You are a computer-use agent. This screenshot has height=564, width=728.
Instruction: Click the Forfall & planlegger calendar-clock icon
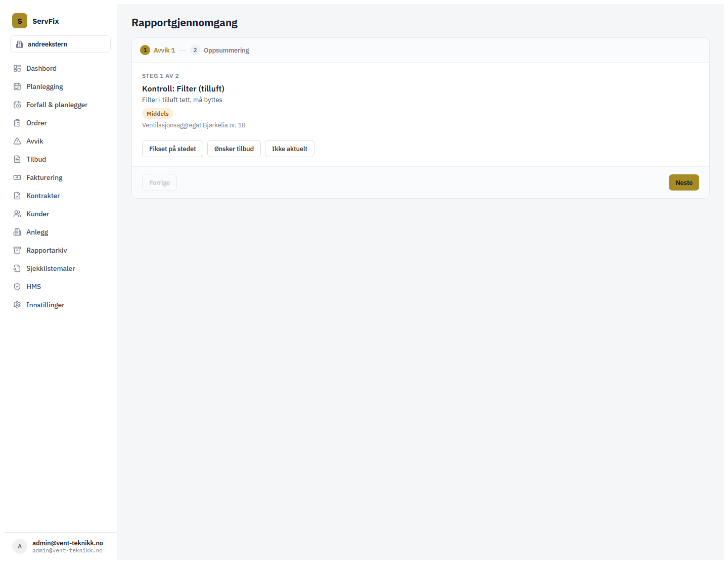[17, 105]
